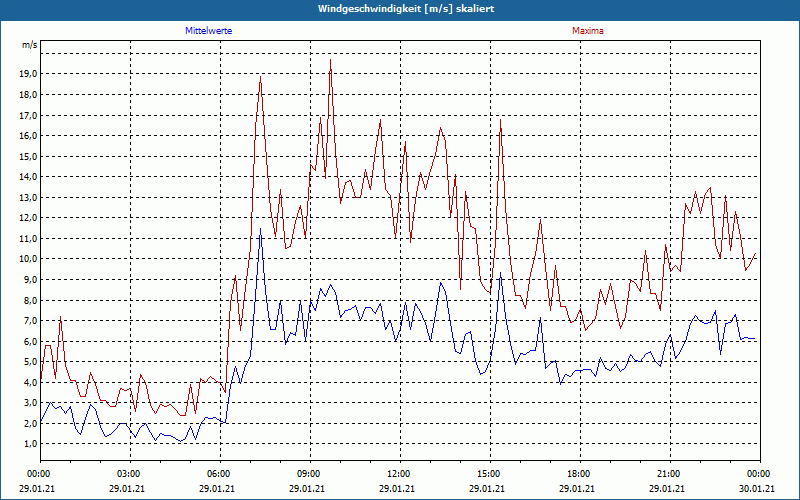Click the blue Mittelwerte legend label
The image size is (800, 500).
pos(209,31)
